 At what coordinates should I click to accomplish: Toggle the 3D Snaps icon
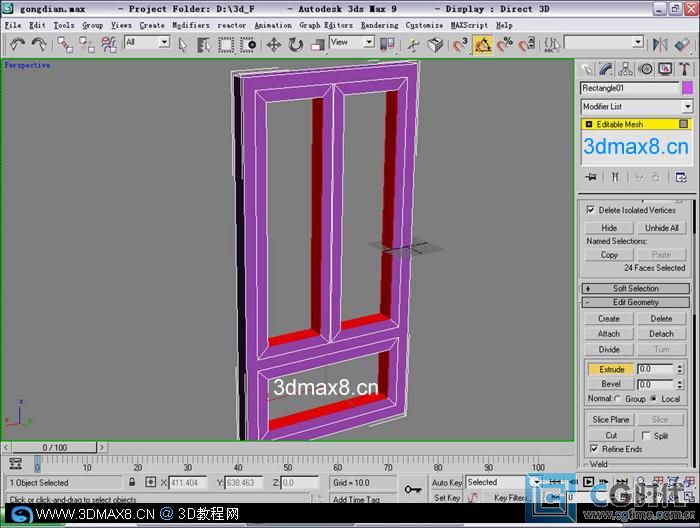click(x=460, y=45)
